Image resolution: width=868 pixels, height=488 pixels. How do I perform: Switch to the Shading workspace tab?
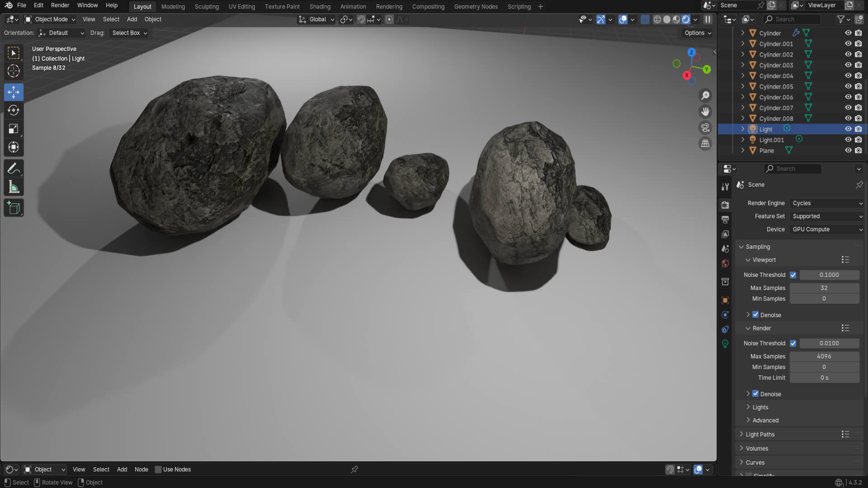(x=320, y=7)
